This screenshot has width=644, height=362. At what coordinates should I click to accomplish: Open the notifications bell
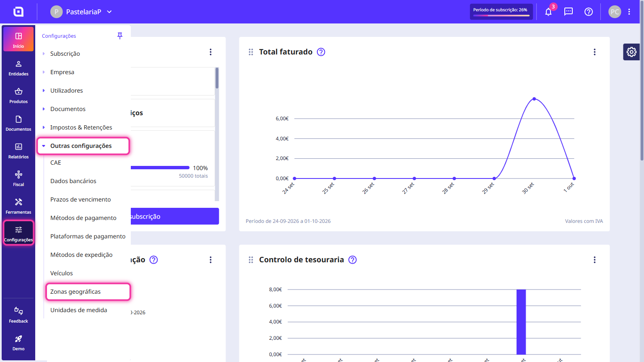[x=548, y=12]
